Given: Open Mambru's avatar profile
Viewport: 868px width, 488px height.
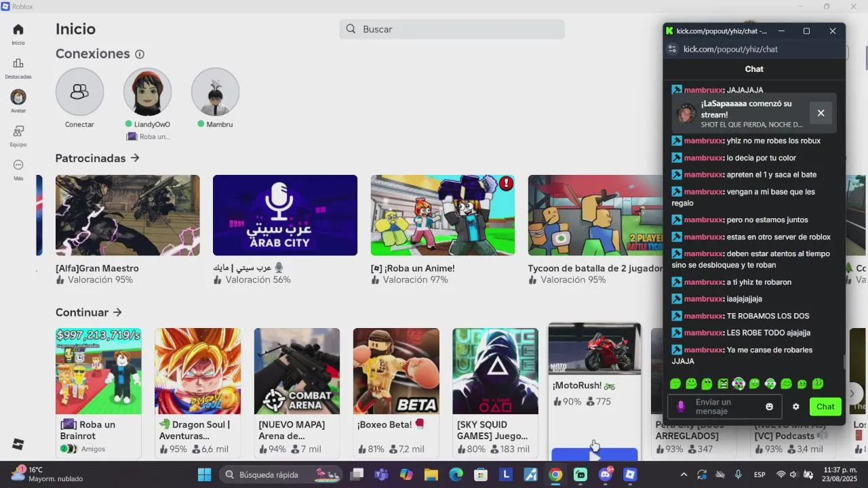Looking at the screenshot, I should pyautogui.click(x=215, y=91).
